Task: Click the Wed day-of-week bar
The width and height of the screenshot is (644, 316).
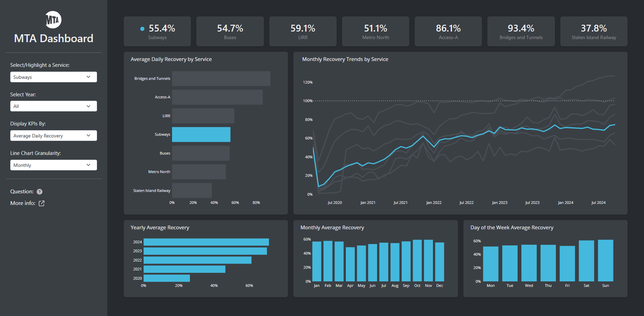Action: point(529,263)
